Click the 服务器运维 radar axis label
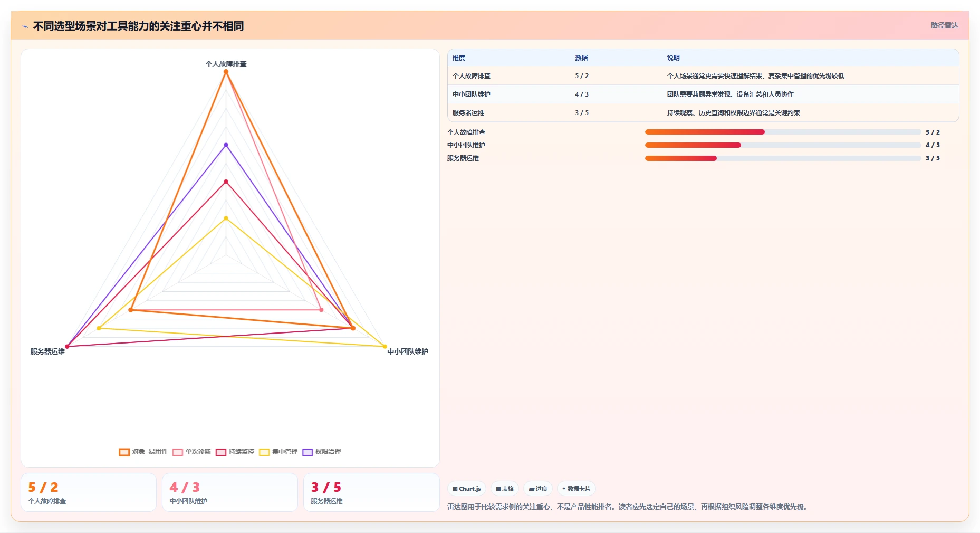Viewport: 980px width, 533px height. (x=47, y=351)
